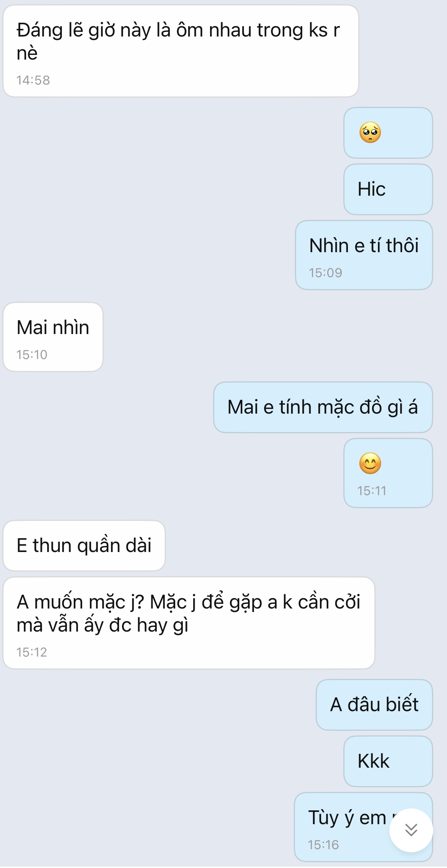Tap the pleading face emoji message

(388, 133)
